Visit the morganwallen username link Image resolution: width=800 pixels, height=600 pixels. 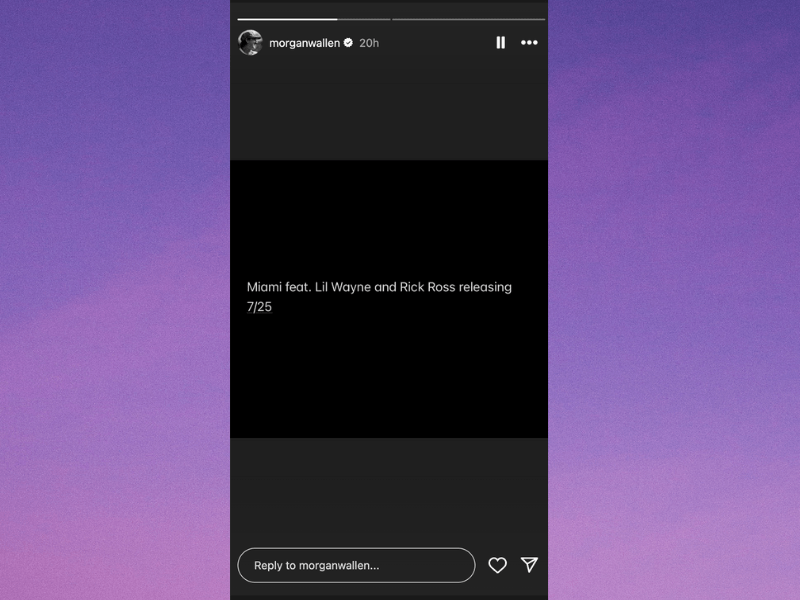point(305,43)
